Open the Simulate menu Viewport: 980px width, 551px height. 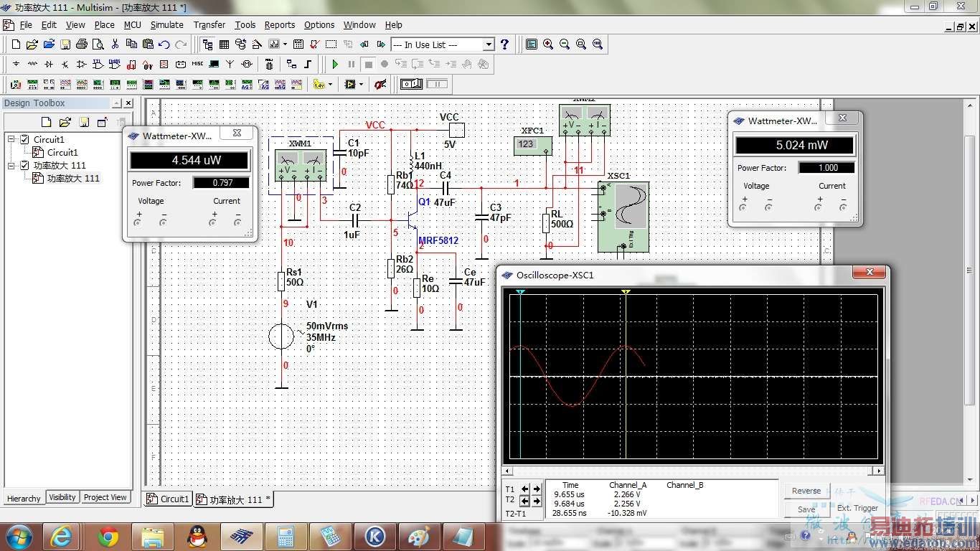(x=166, y=24)
